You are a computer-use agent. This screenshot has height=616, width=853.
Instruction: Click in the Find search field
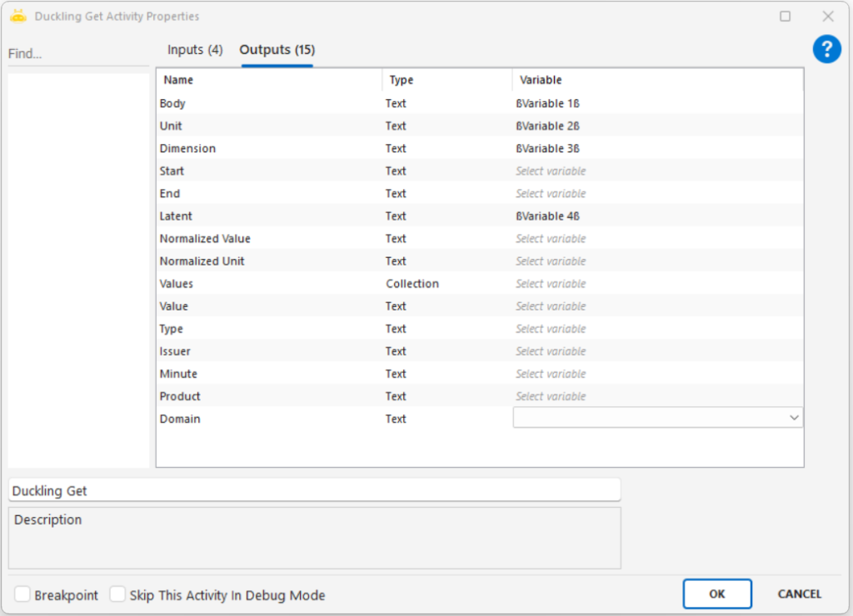77,53
